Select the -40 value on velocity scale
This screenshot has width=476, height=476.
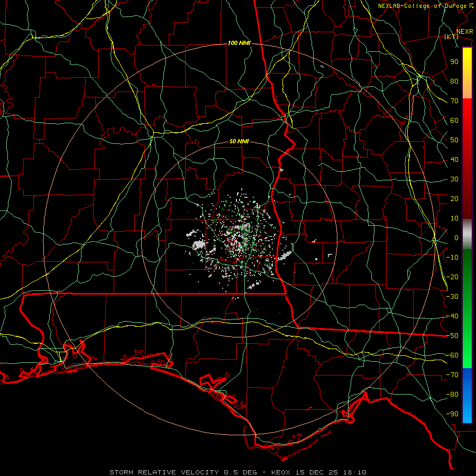click(x=452, y=316)
